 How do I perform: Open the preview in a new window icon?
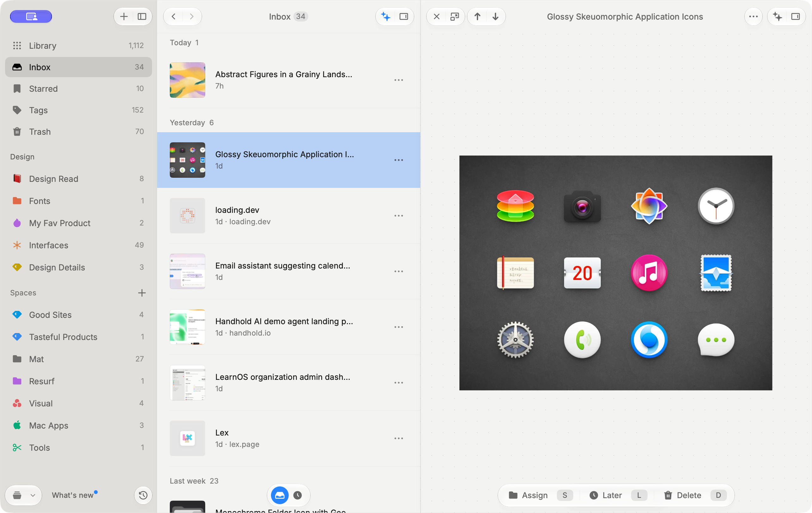point(455,16)
